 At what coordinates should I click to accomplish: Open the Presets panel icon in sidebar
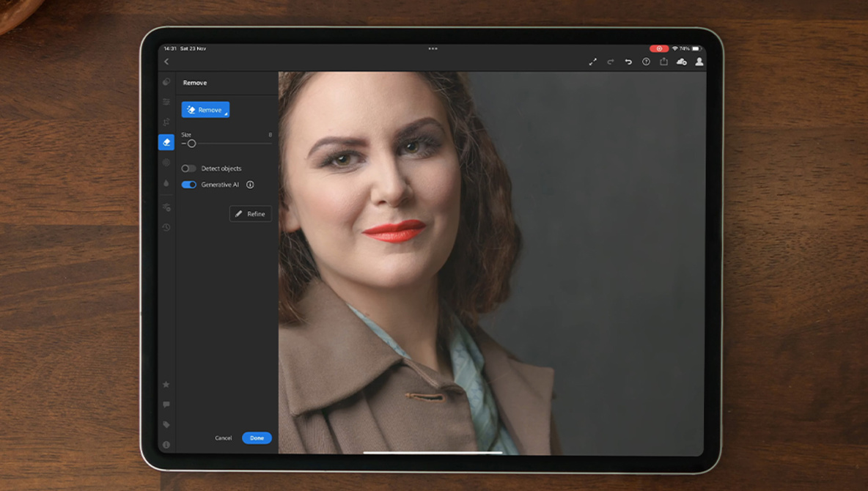point(166,82)
